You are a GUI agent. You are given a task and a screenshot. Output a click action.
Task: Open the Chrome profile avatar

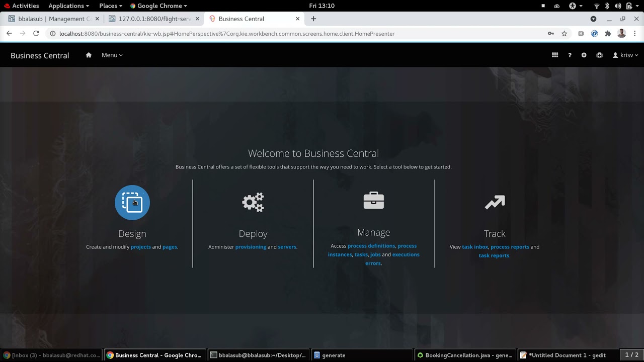pyautogui.click(x=621, y=34)
